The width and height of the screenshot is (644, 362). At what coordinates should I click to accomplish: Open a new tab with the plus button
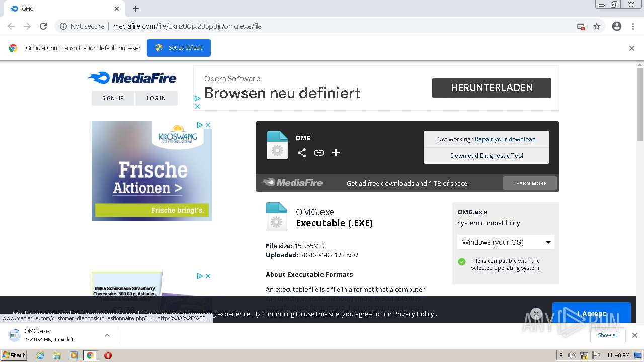[x=136, y=9]
